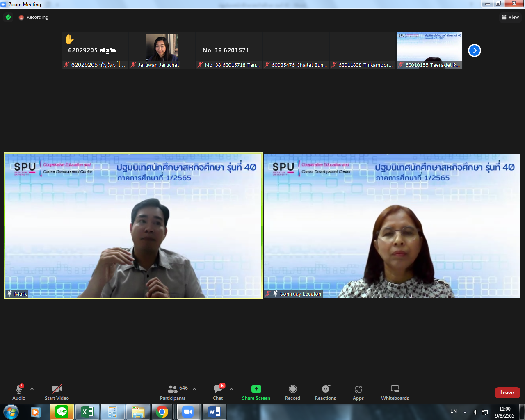Image resolution: width=525 pixels, height=420 pixels.
Task: Turn on camera with Start Video
Action: [57, 392]
